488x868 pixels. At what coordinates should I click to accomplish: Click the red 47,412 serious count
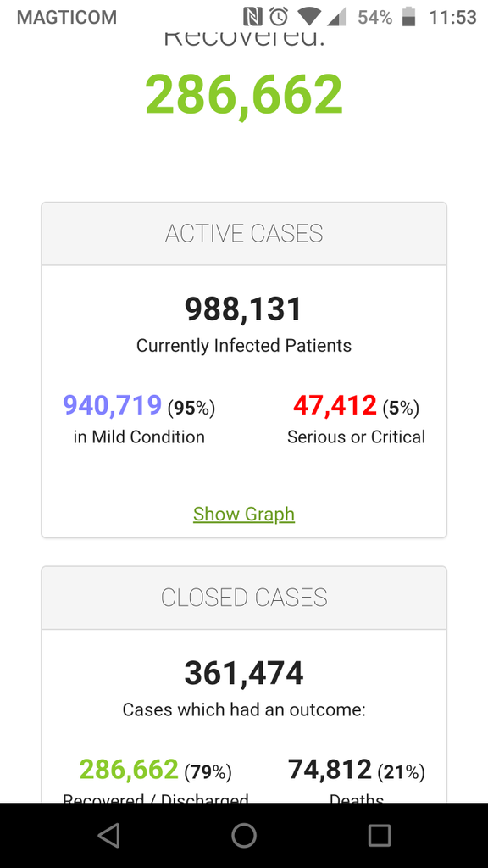point(335,405)
